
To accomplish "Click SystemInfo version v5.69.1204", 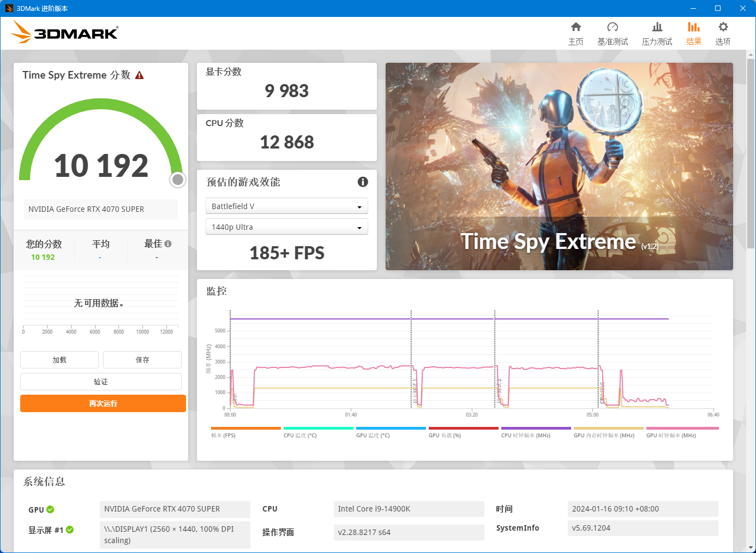I will pyautogui.click(x=643, y=528).
